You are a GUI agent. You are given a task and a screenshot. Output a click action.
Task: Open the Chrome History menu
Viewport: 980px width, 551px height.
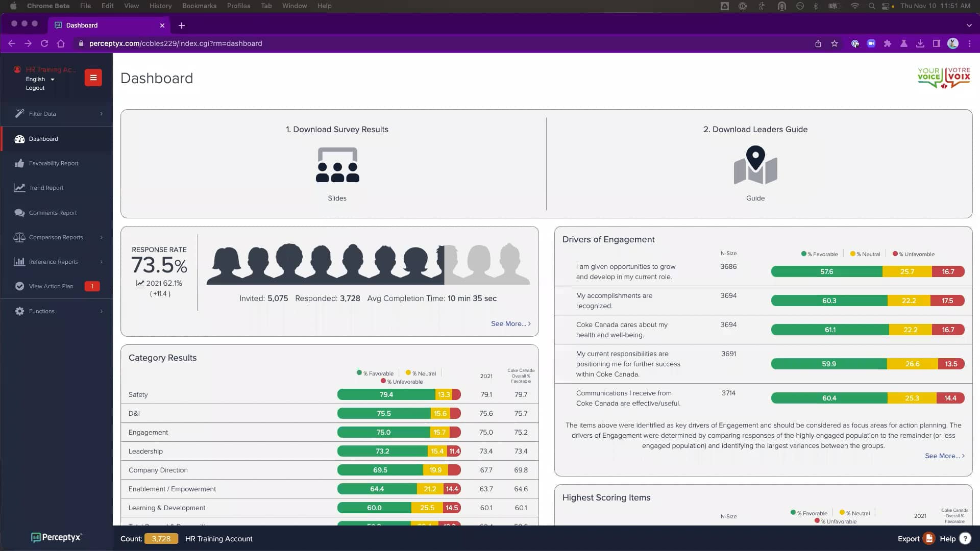point(160,6)
